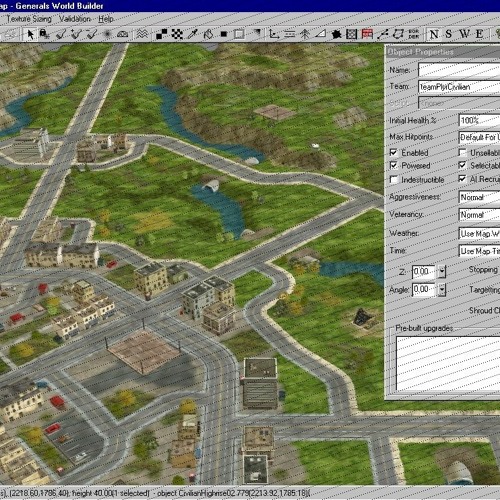Click the BOR DER border tool

[x=414, y=34]
